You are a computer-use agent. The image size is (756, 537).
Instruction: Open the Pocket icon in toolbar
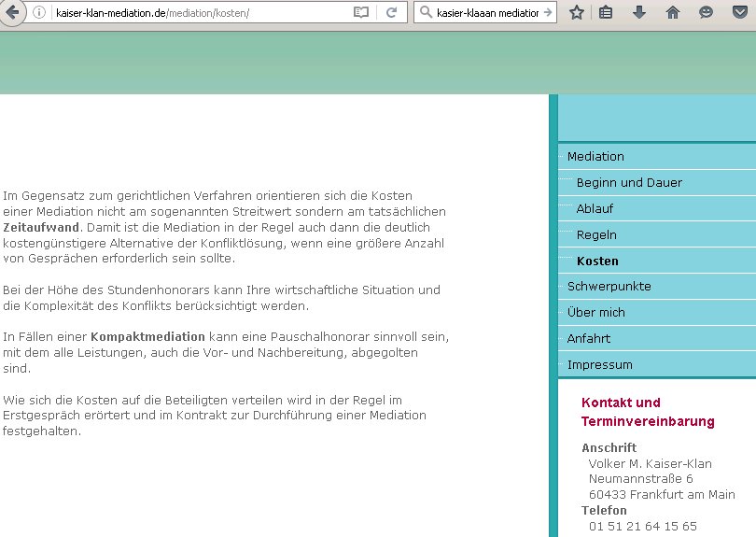739,13
